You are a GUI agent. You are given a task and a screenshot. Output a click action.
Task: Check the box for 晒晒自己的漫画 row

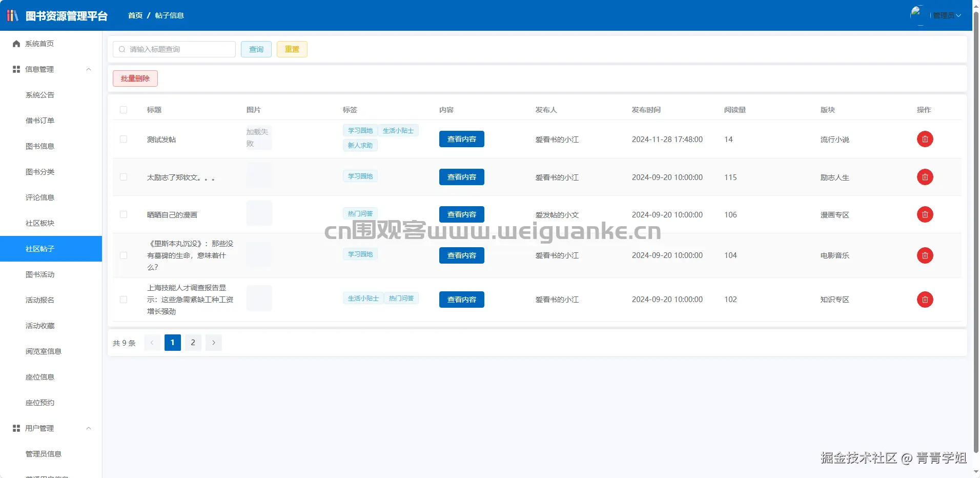pyautogui.click(x=124, y=214)
